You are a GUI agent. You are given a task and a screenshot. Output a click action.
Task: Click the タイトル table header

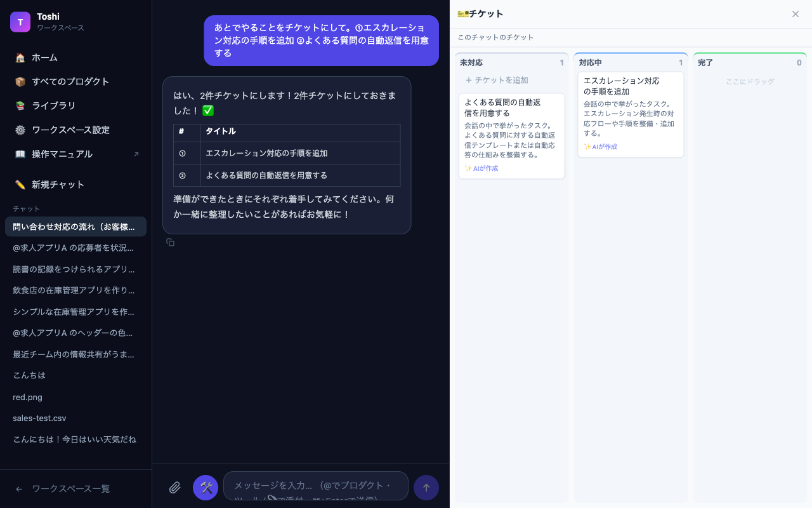coord(221,131)
